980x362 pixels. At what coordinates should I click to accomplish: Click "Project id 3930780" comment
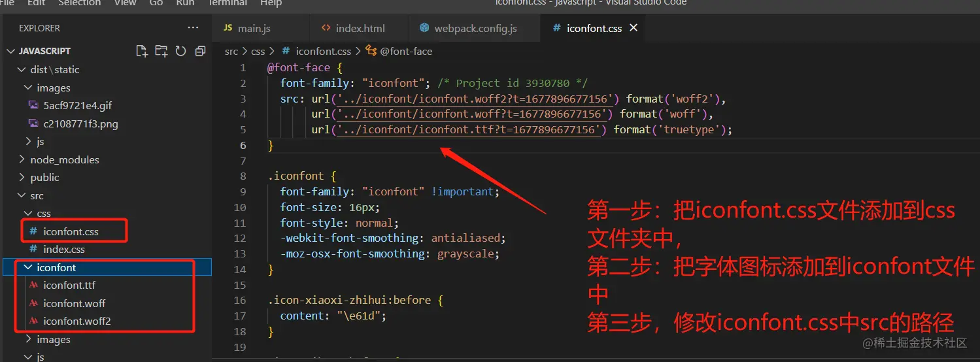click(513, 83)
